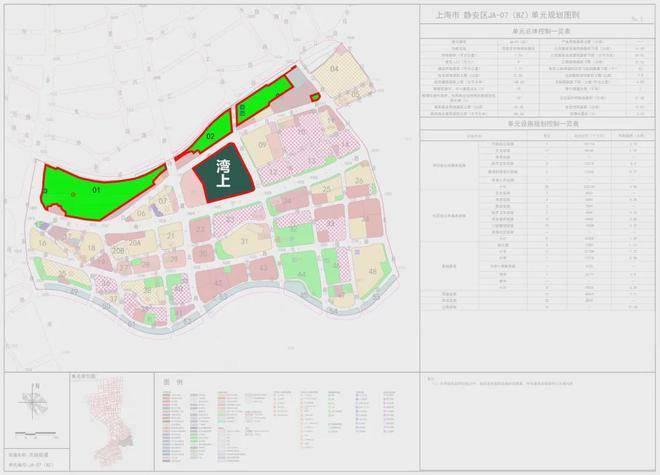Click plot label 46

pos(373,271)
